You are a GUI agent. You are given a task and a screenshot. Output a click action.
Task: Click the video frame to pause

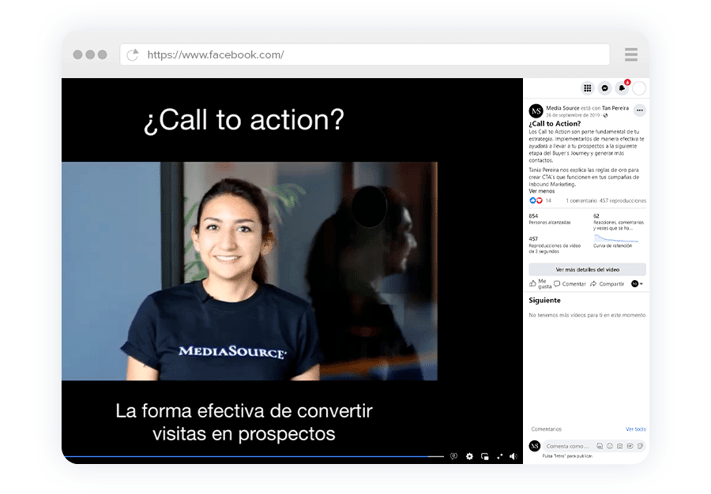[249, 271]
